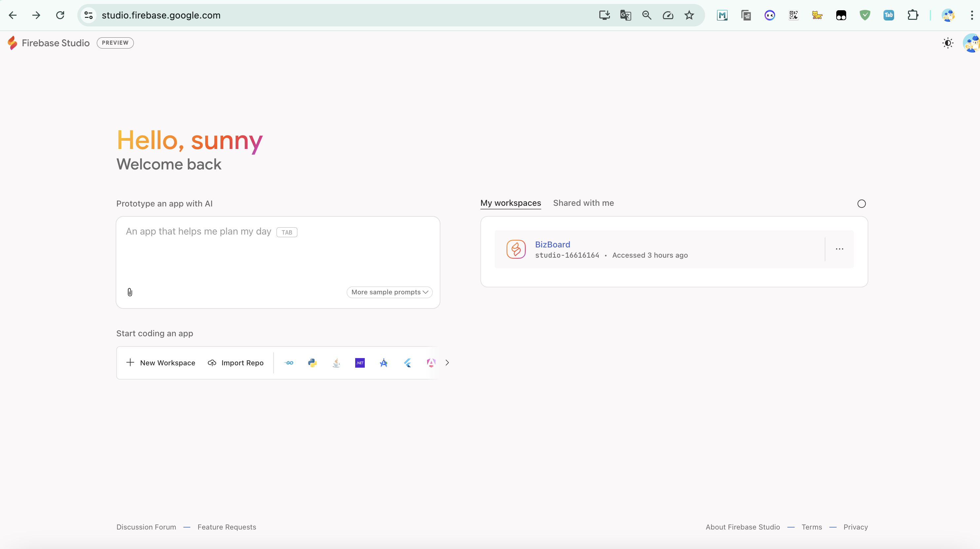
Task: Click the New Workspace button
Action: coord(161,363)
